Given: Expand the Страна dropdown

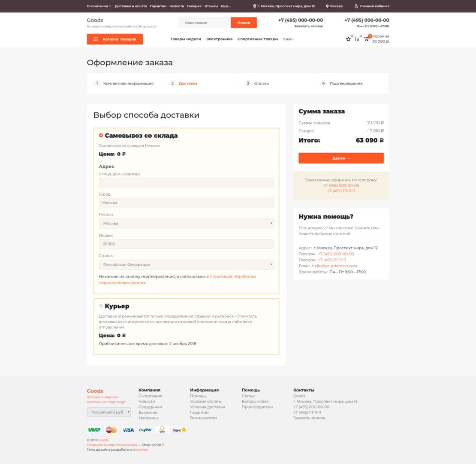Looking at the screenshot, I should click(186, 265).
